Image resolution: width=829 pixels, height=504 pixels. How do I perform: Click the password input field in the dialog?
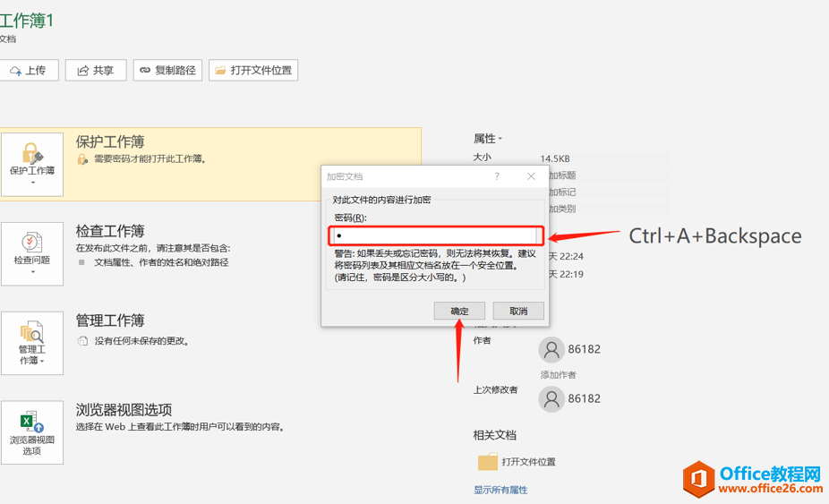tap(436, 235)
